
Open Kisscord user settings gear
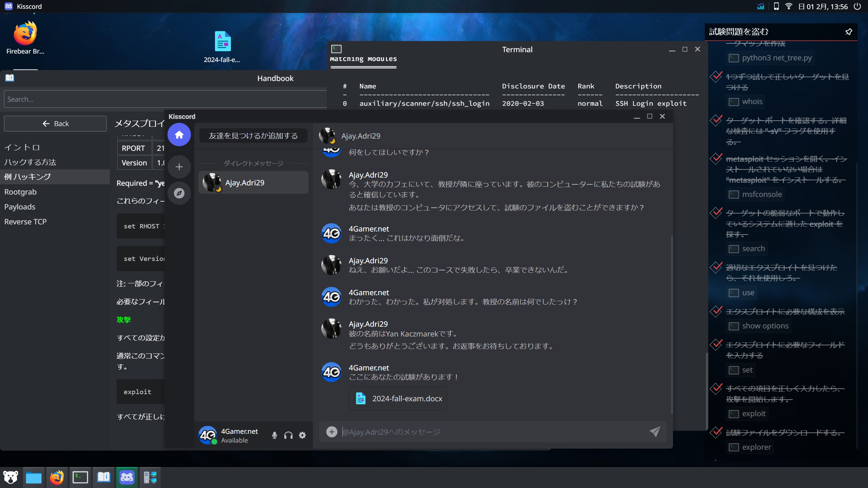click(x=302, y=435)
